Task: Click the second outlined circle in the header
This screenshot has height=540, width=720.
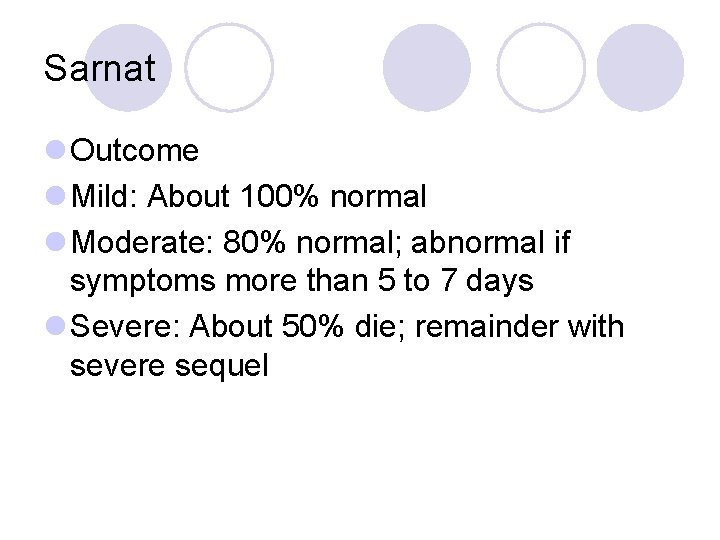Action: 541,68
